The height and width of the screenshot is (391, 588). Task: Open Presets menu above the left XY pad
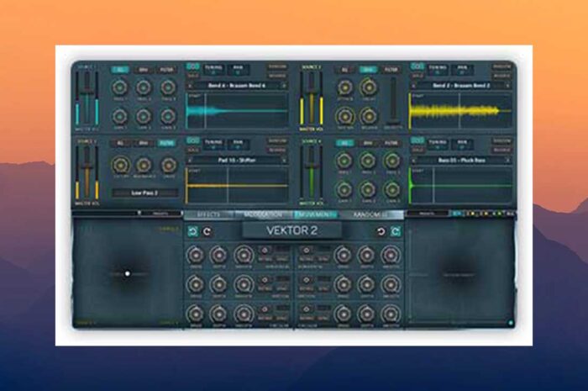pos(160,214)
